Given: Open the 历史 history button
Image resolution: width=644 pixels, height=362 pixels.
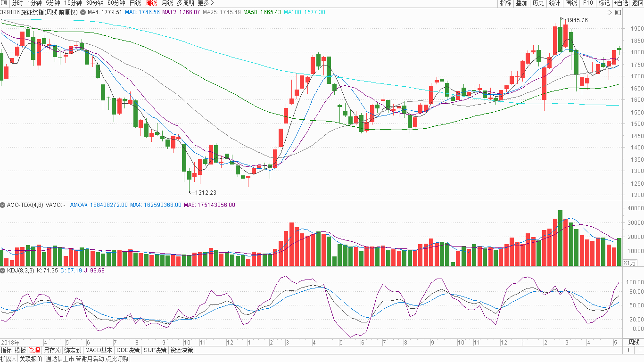Looking at the screenshot, I should coord(538,3).
